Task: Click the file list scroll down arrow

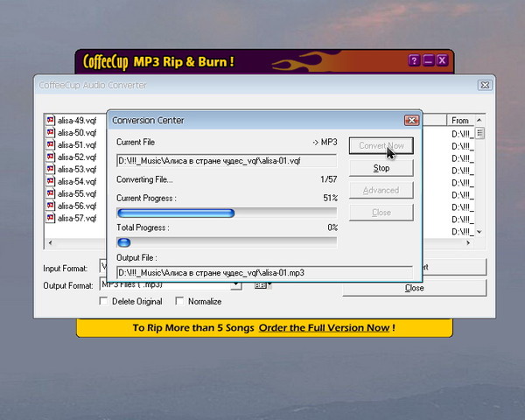Action: tap(479, 232)
